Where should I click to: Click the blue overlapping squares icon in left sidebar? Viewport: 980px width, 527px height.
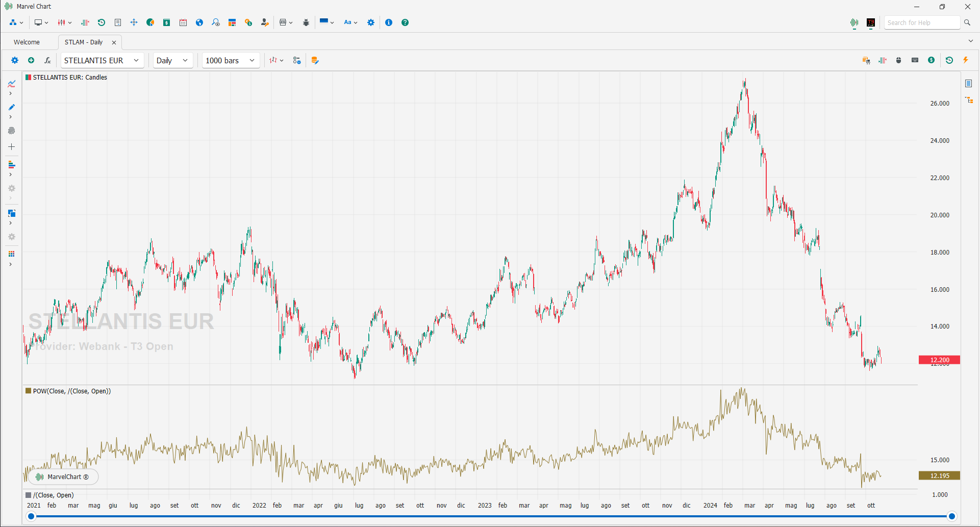[x=12, y=213]
